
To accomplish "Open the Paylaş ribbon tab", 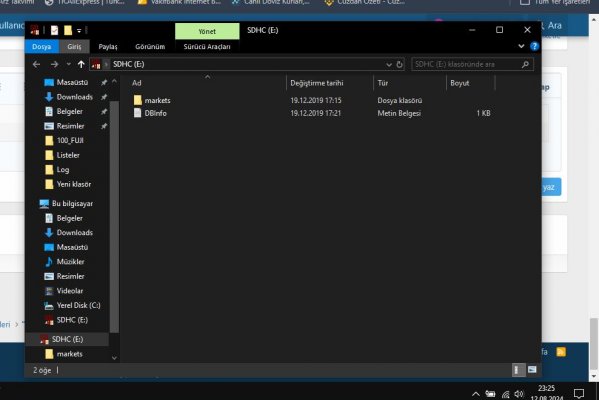I will [108, 47].
